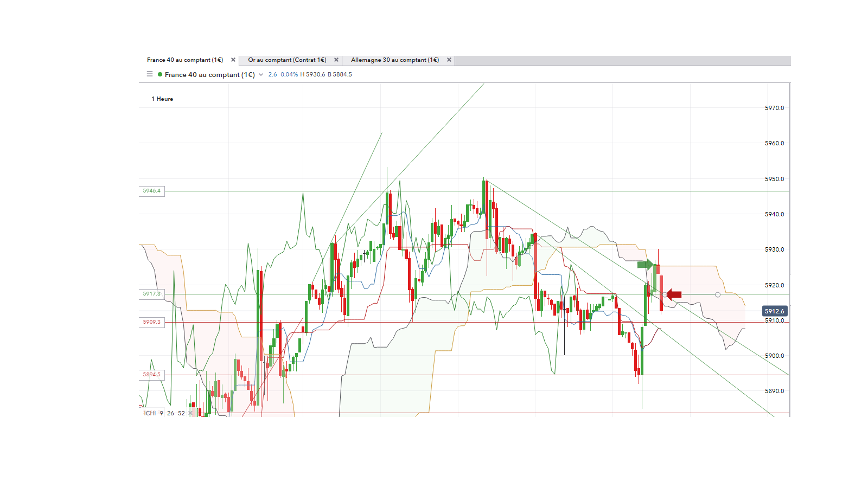Close the Or au comptant tab

(x=336, y=60)
